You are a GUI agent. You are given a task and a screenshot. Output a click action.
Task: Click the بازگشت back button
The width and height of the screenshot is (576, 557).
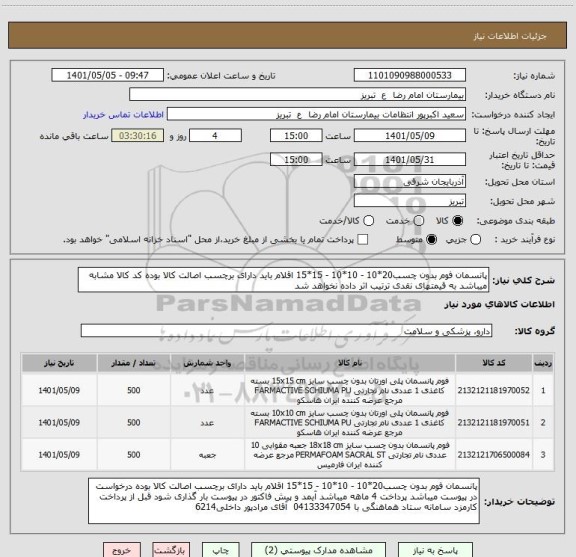coord(171,550)
